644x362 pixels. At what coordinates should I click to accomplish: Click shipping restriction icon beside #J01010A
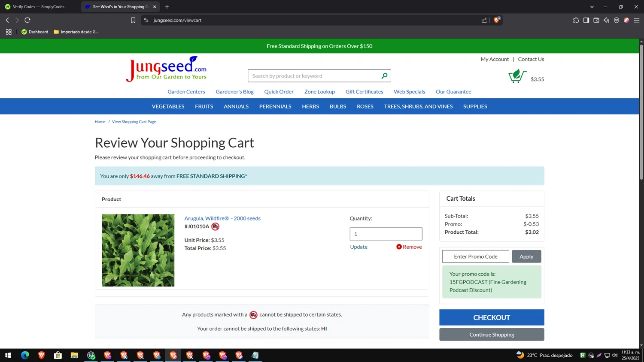coord(215,226)
